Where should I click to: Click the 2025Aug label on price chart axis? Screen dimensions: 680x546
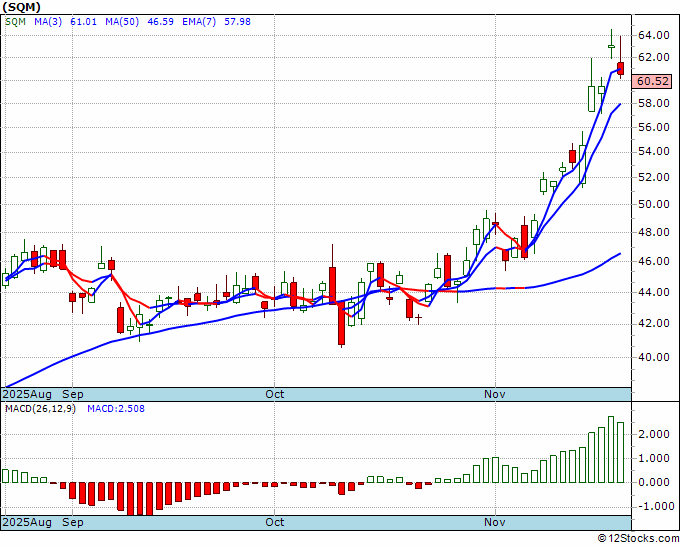[x=27, y=394]
